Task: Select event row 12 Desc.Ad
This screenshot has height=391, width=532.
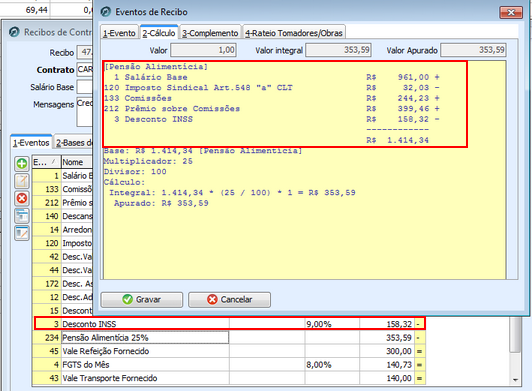Action: pyautogui.click(x=62, y=297)
